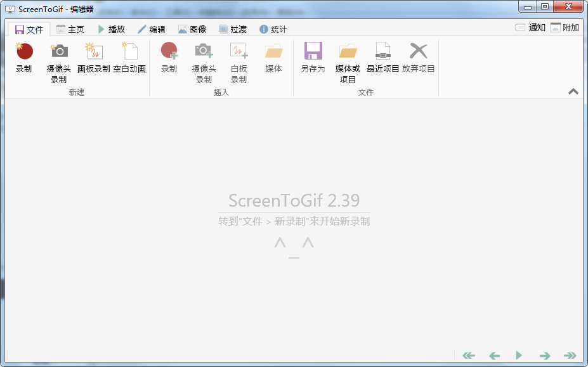This screenshot has width=588, height=367.
Task: Insert a white board recording (白板录制)
Action: click(238, 62)
